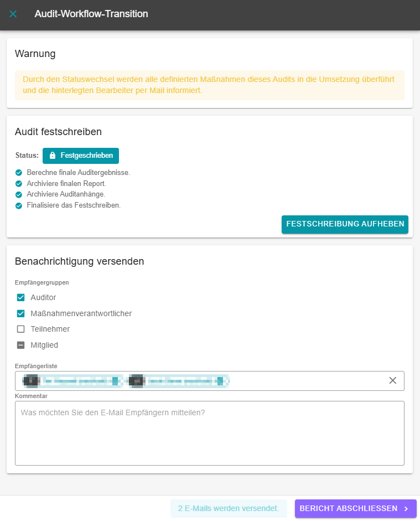The image size is (420, 521).
Task: Click check icon next to Archiviere finalen Report
Action: point(19,184)
